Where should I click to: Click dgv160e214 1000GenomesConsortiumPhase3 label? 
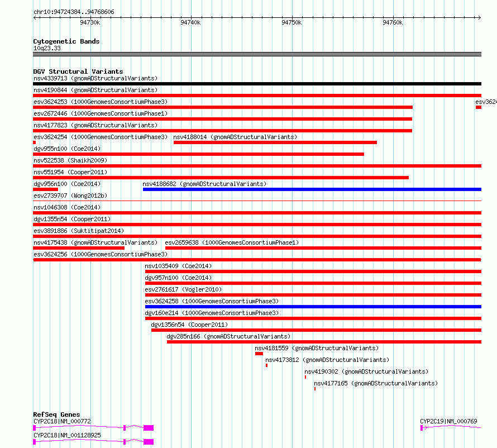click(212, 313)
